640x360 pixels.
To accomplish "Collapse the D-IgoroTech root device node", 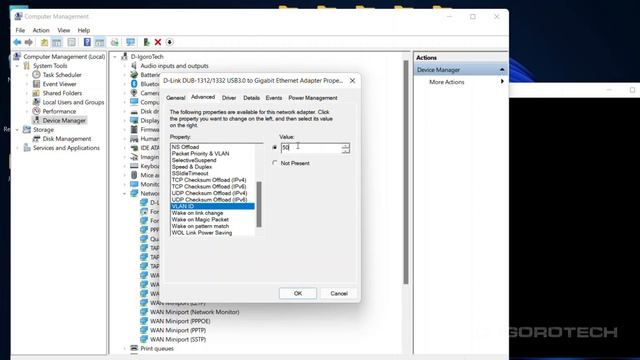I will 115,57.
